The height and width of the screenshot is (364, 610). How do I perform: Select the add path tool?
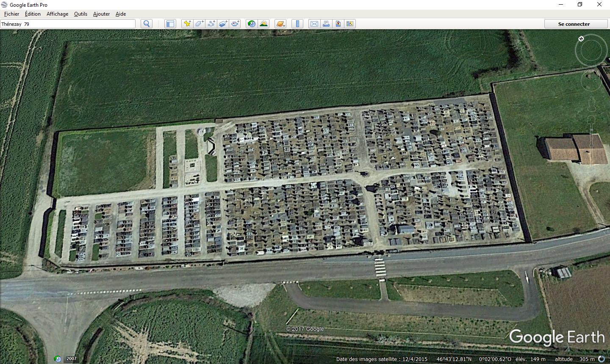(211, 24)
